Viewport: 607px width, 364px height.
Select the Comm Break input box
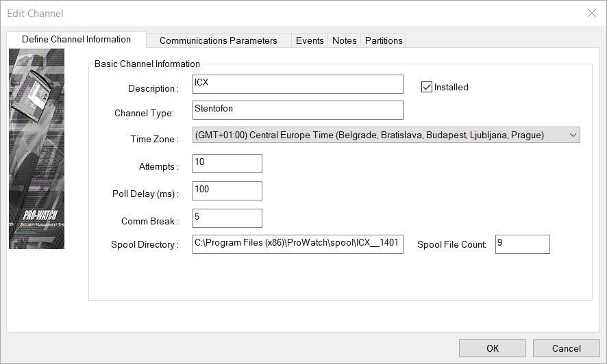[x=227, y=218]
